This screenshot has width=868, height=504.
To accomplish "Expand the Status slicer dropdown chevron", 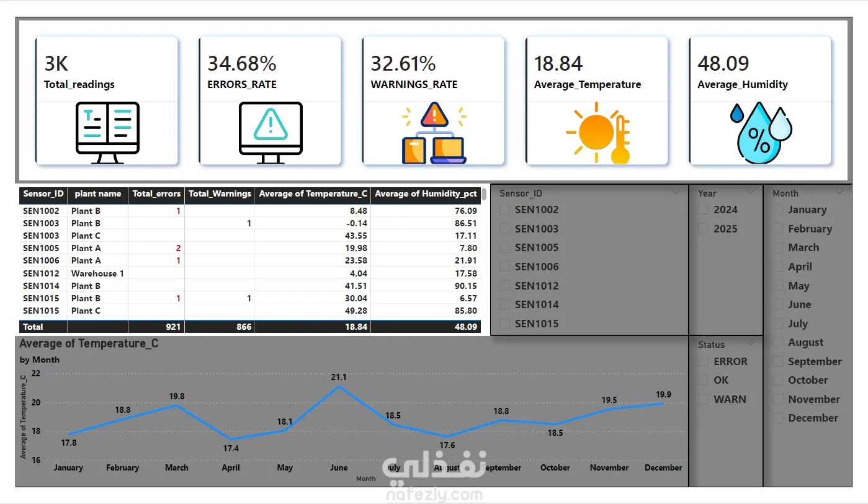I will (750, 345).
